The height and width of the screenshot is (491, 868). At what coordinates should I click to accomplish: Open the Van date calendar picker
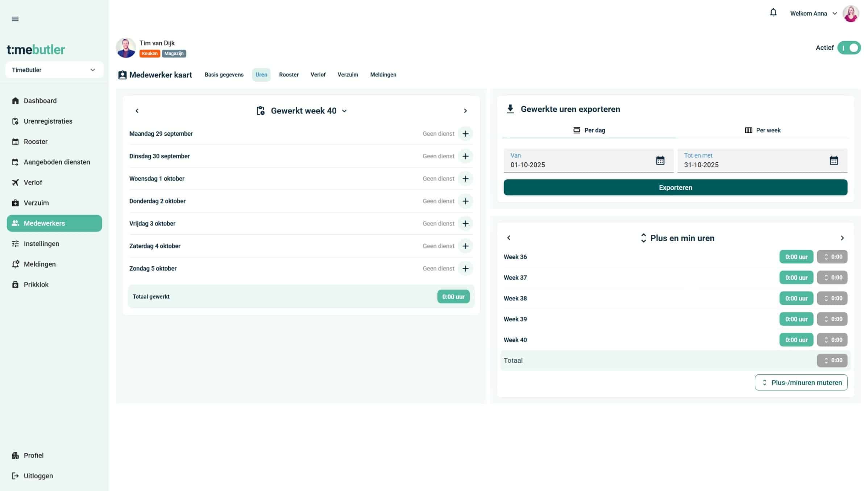coord(660,161)
